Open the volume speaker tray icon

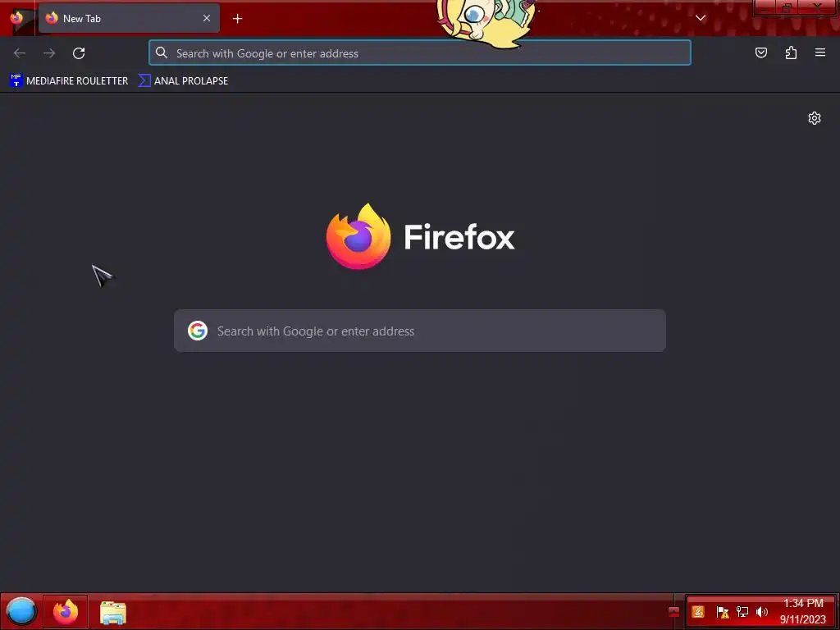(x=761, y=612)
